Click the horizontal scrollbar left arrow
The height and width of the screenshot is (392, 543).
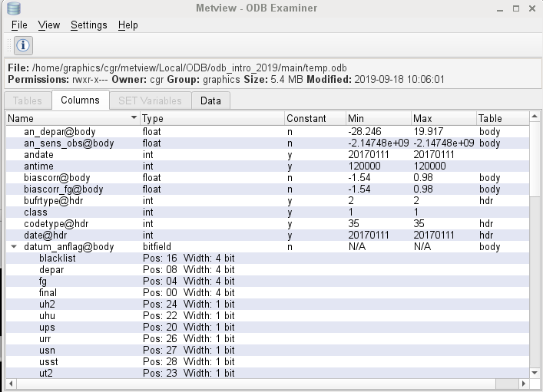(x=11, y=384)
